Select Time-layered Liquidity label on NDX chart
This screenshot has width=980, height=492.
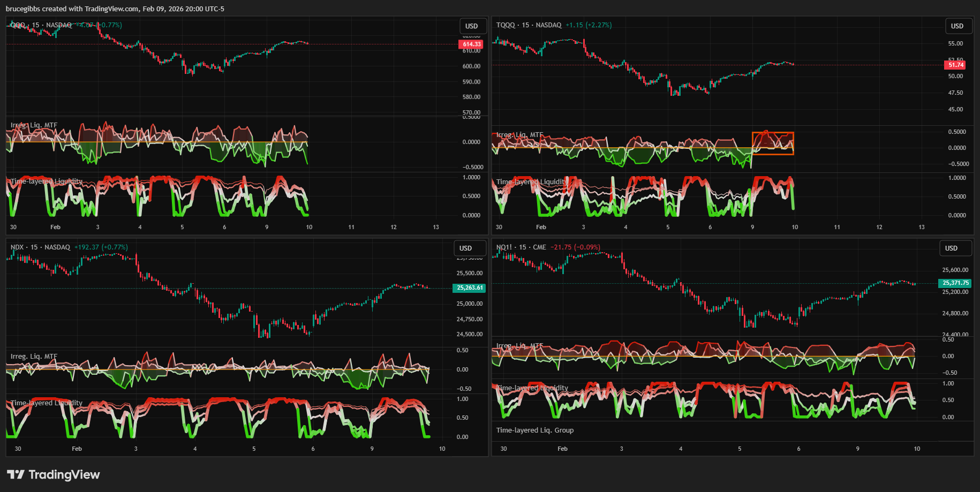(x=47, y=403)
